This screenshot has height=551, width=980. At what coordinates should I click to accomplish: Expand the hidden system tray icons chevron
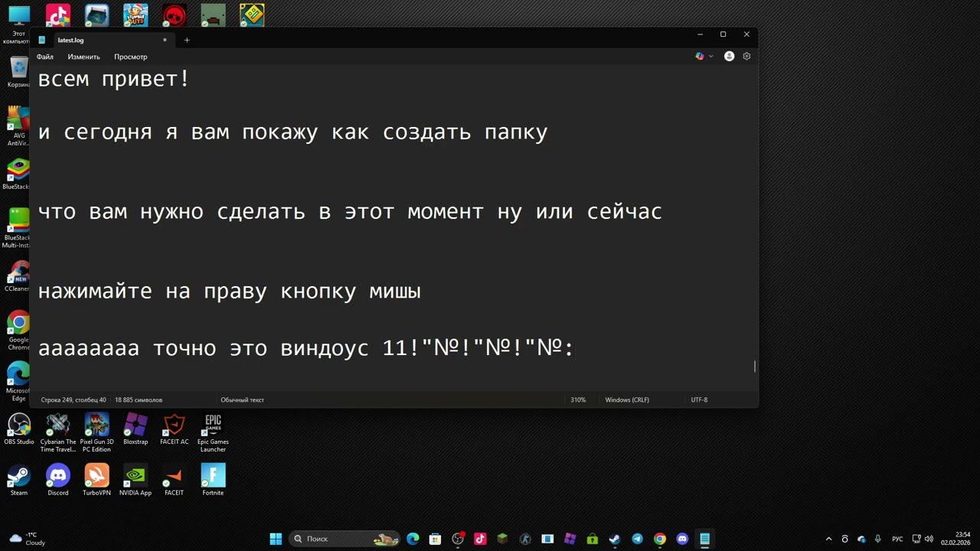pyautogui.click(x=828, y=539)
